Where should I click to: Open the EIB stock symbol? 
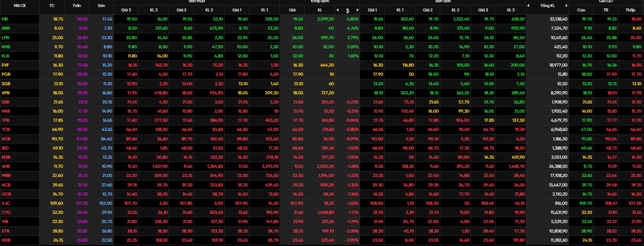click(x=5, y=19)
